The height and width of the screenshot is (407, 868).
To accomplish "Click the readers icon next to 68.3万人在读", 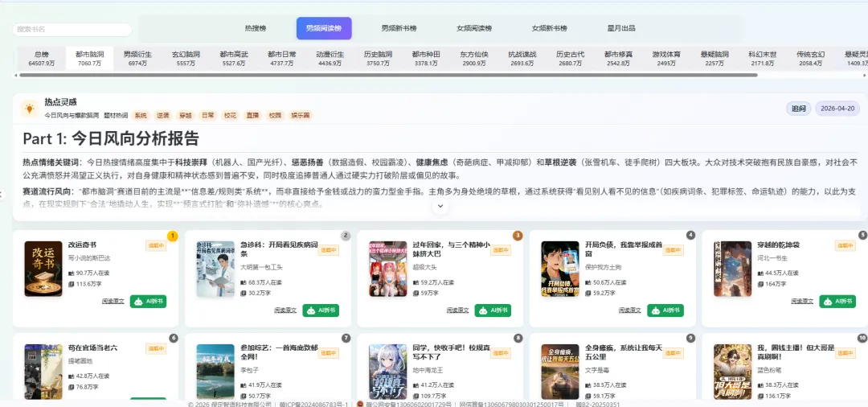I will point(244,282).
